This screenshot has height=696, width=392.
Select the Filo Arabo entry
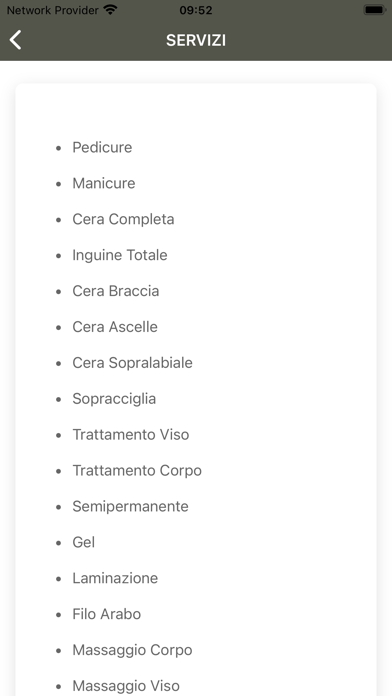pyautogui.click(x=107, y=614)
